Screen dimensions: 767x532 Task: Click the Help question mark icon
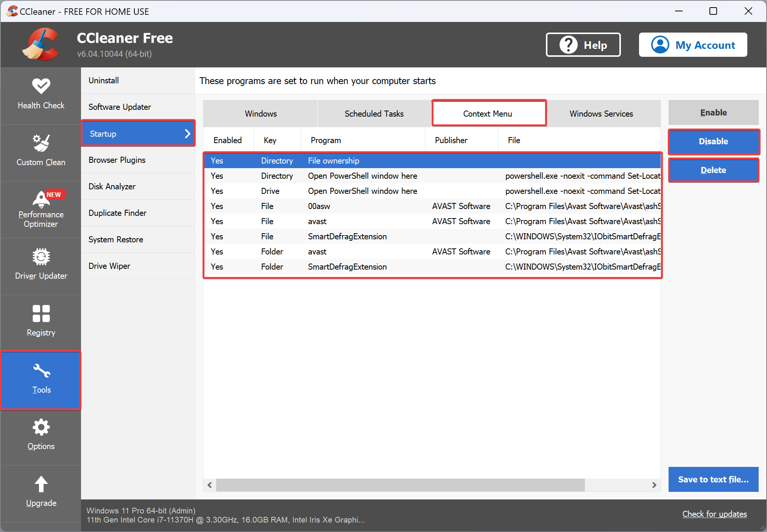pos(568,45)
